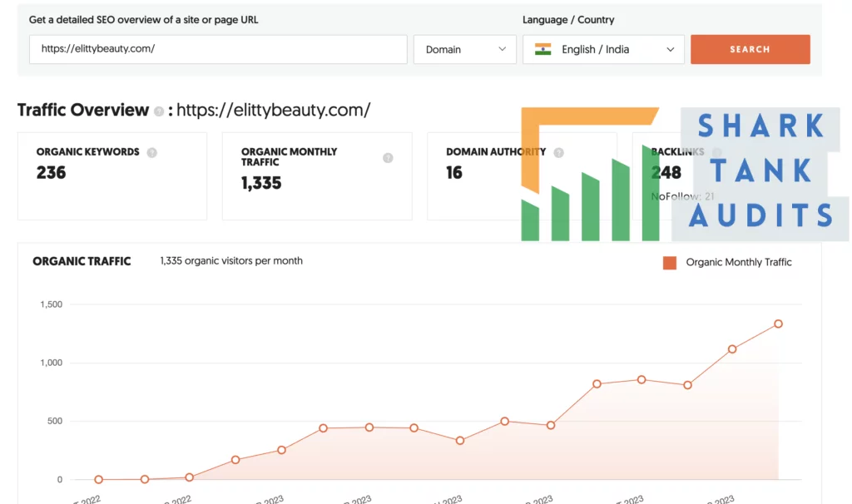Click the 1,500 y-axis label
This screenshot has width=852, height=504.
click(x=51, y=304)
